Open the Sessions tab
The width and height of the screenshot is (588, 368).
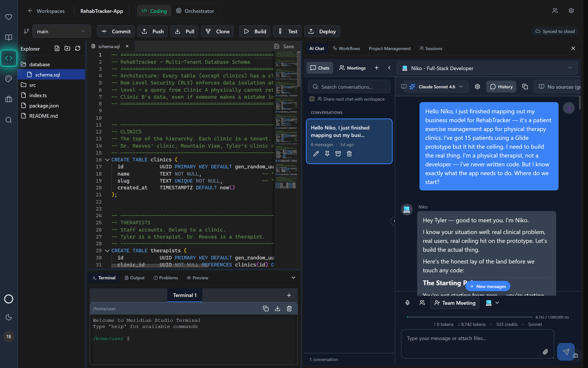(x=431, y=49)
